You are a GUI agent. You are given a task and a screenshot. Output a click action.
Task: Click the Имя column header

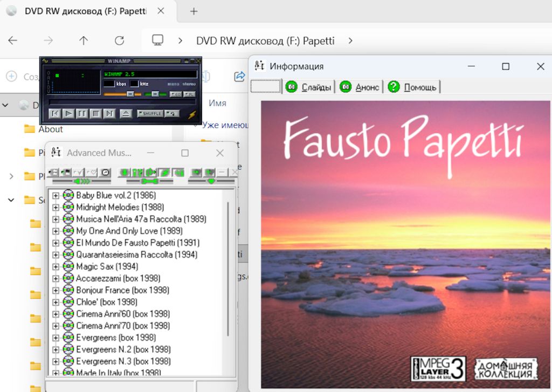coord(217,103)
